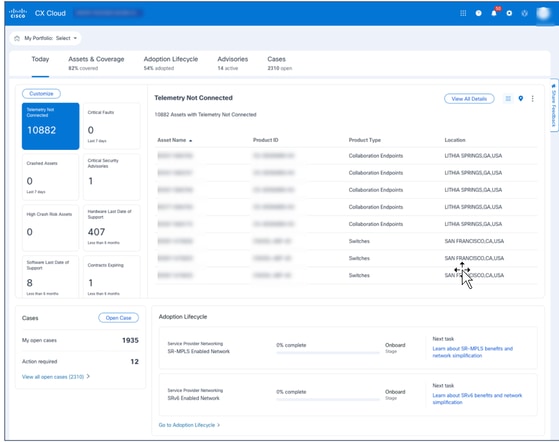Viewport: 559px width, 442px height.
Task: Open the help question mark icon
Action: point(478,13)
